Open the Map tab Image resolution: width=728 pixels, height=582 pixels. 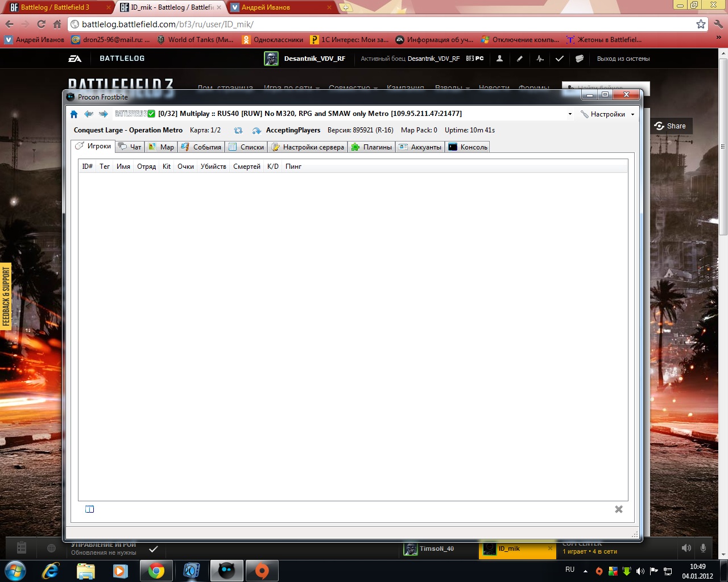(161, 147)
